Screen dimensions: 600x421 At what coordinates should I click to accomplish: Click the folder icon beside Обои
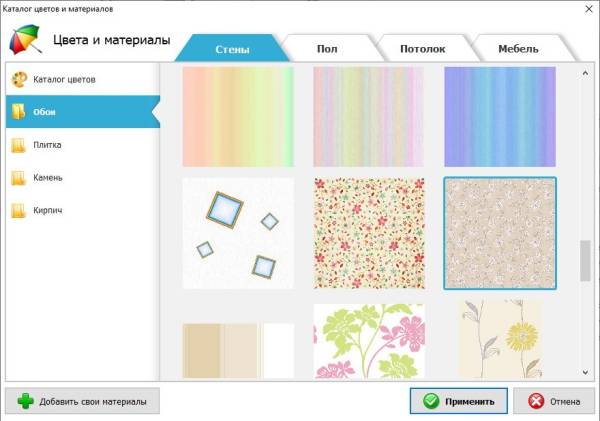pyautogui.click(x=18, y=112)
